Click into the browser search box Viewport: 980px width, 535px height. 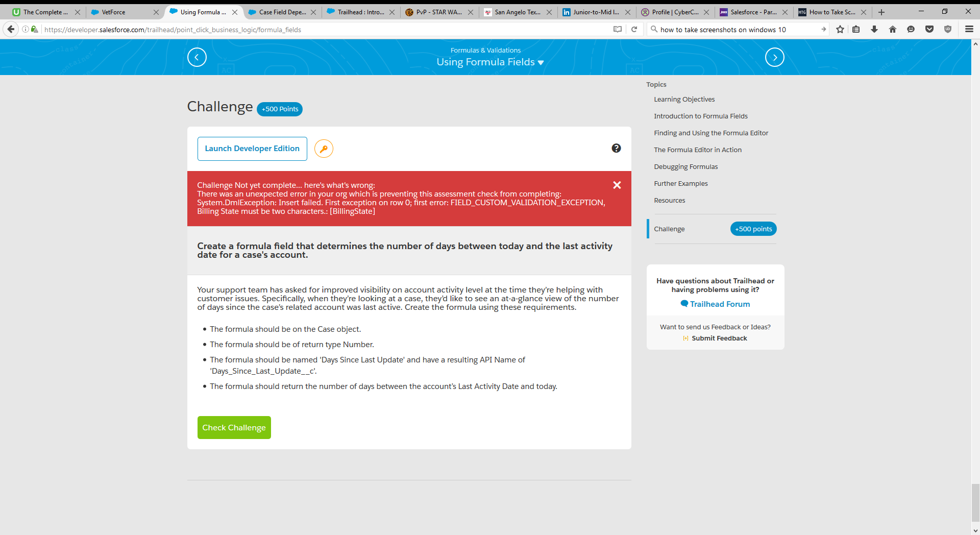coord(738,30)
